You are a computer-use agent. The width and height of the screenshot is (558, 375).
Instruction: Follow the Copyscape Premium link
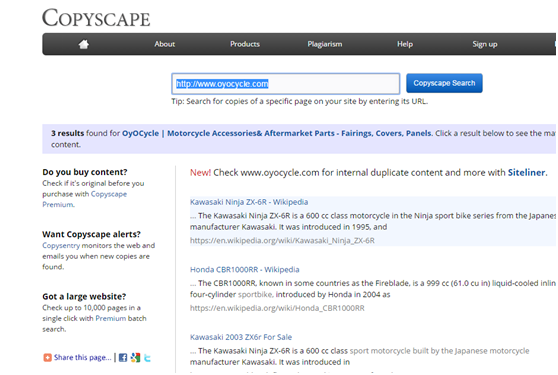(x=84, y=199)
